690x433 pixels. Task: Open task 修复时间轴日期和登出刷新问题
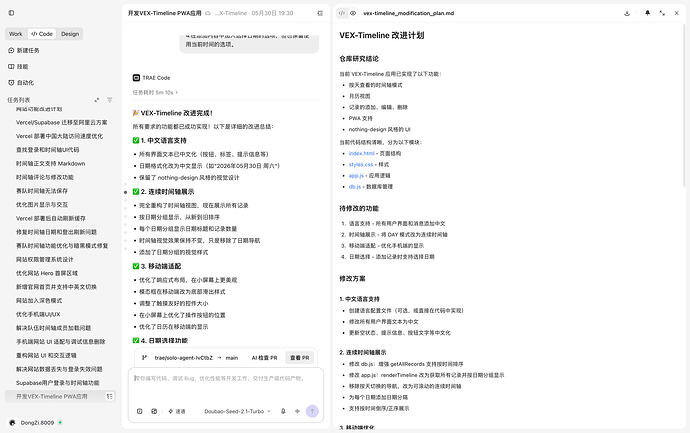pyautogui.click(x=56, y=232)
